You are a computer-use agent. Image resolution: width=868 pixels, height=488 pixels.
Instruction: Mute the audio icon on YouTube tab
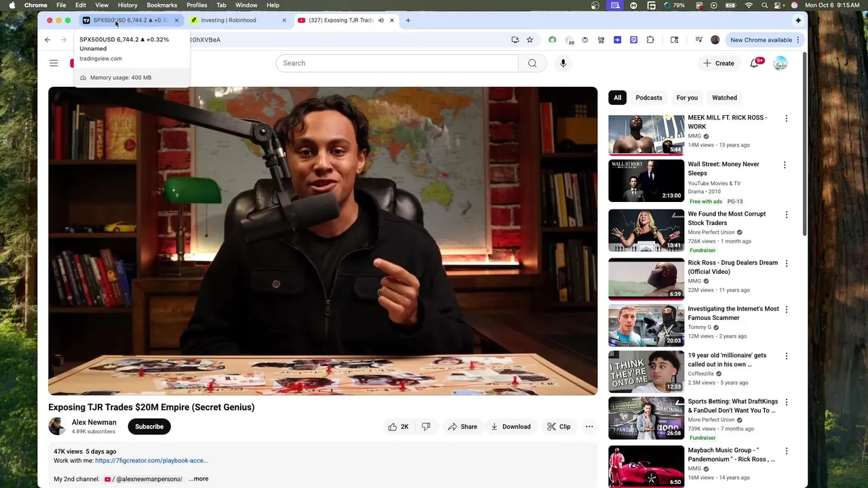click(380, 20)
